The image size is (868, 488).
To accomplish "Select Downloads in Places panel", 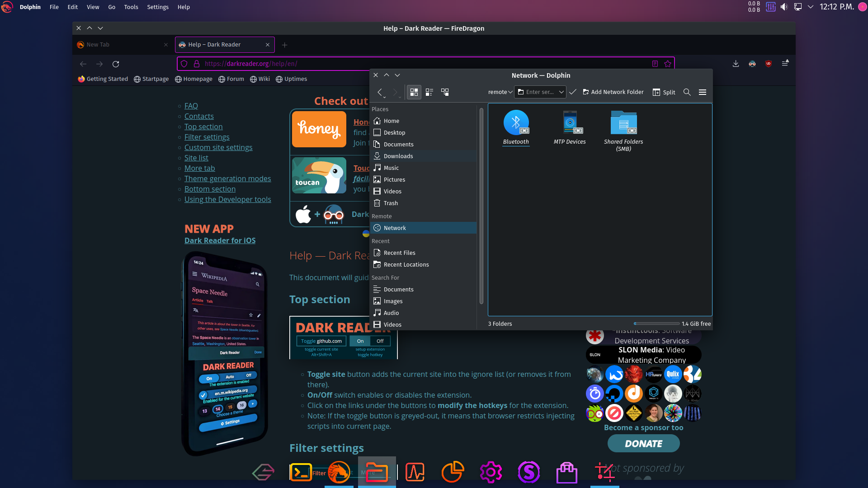I will (x=423, y=156).
